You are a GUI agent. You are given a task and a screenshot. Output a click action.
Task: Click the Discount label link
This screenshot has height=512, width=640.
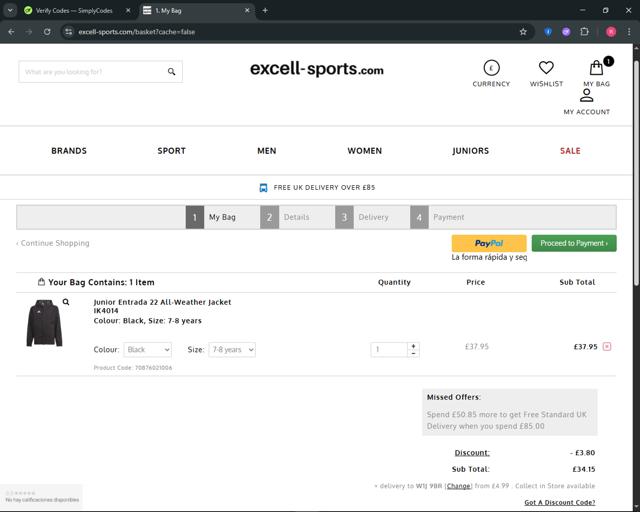(472, 453)
